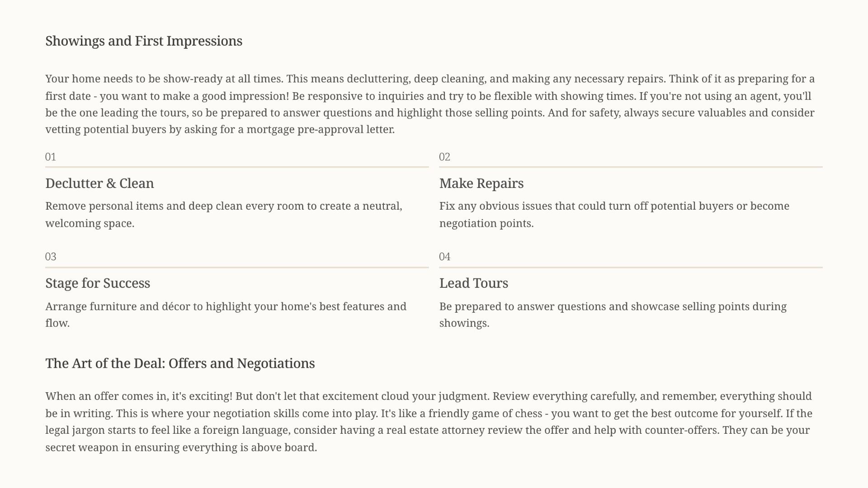Click the paragraph beginning 'Your home needs'

tap(430, 104)
